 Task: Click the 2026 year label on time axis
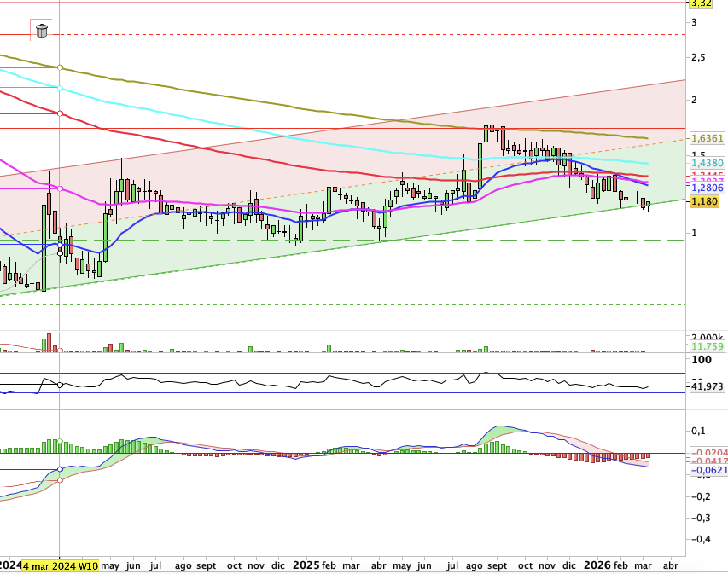(x=597, y=565)
